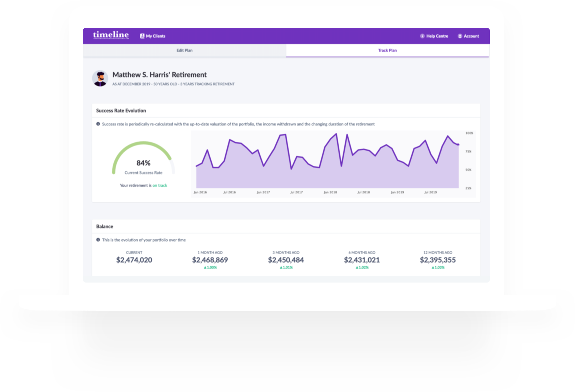
Task: Click the 50% y-axis label
Action: point(468,170)
